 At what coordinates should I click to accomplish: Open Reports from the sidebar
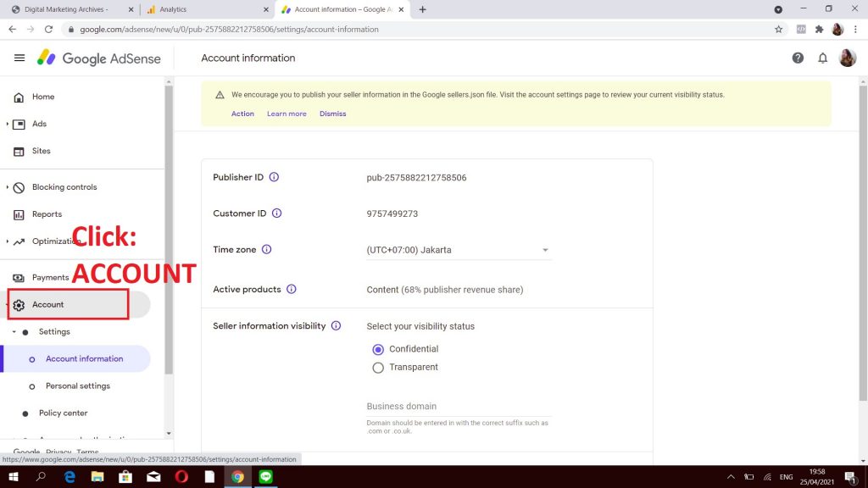coord(47,214)
